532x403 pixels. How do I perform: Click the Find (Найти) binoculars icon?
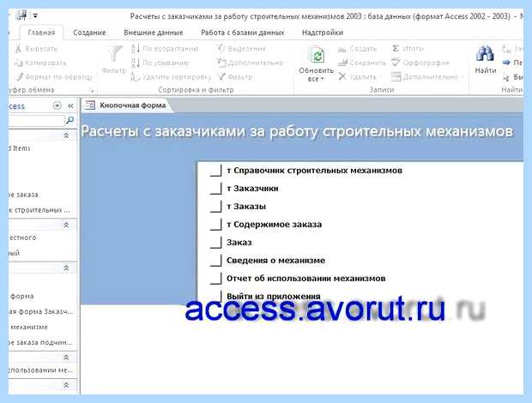pos(485,53)
